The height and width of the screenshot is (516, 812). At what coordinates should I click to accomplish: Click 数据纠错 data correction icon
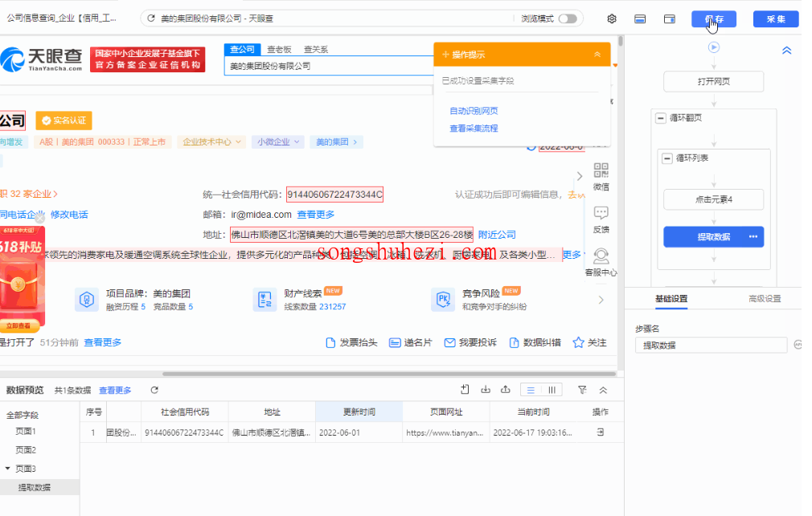click(514, 342)
